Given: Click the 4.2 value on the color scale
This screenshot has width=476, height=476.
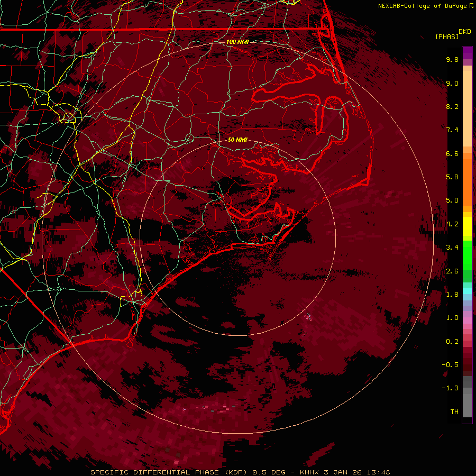Looking at the screenshot, I should pyautogui.click(x=452, y=224).
